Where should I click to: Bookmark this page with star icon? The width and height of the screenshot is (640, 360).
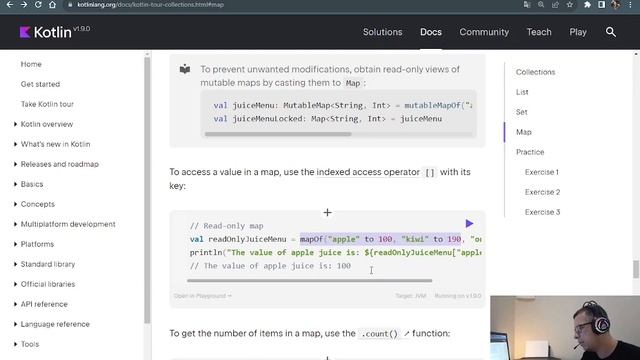pos(570,5)
